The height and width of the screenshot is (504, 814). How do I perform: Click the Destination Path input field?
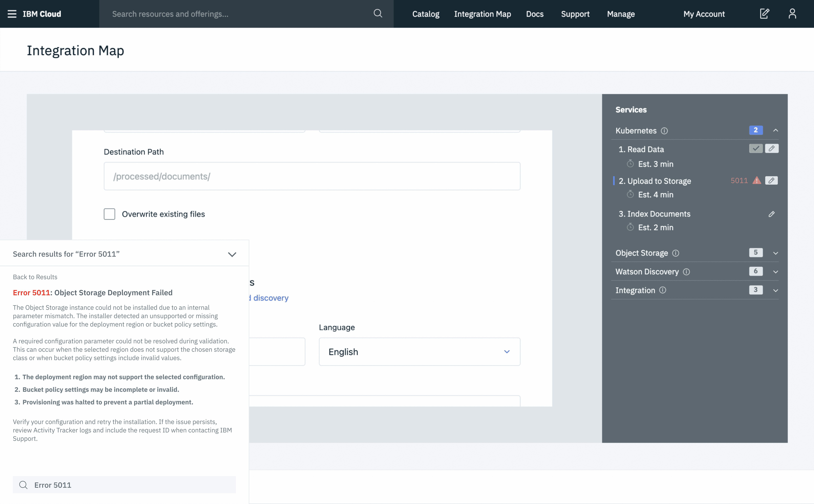pos(312,176)
